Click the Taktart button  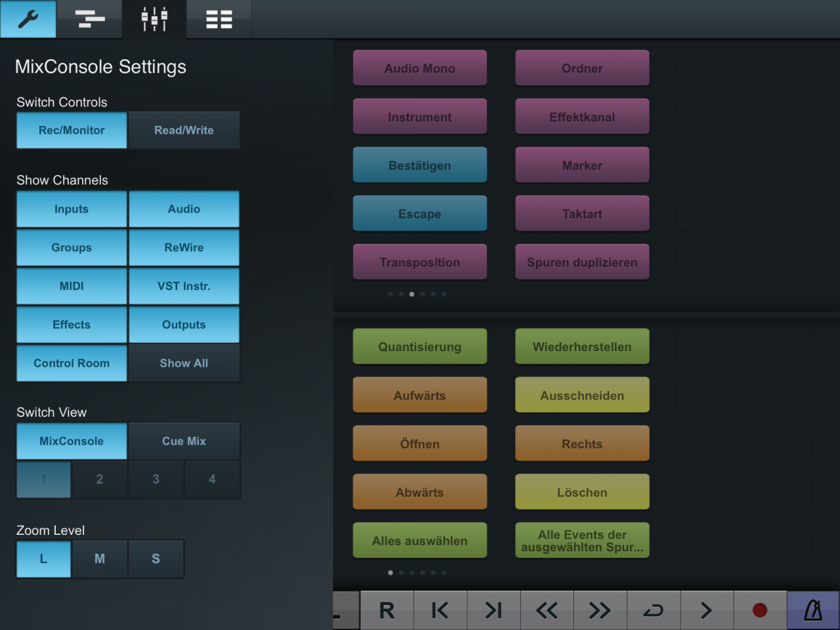[x=582, y=214]
